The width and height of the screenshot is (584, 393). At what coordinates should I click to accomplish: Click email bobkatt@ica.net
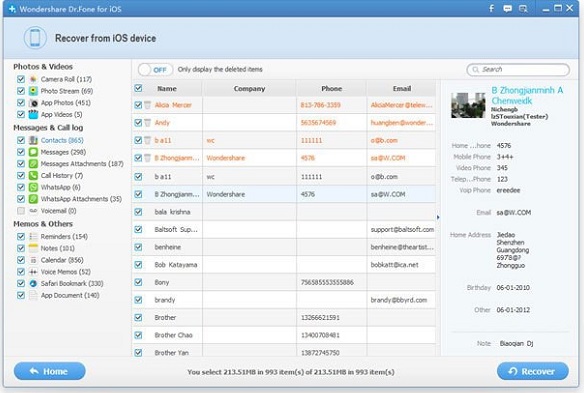click(x=394, y=265)
